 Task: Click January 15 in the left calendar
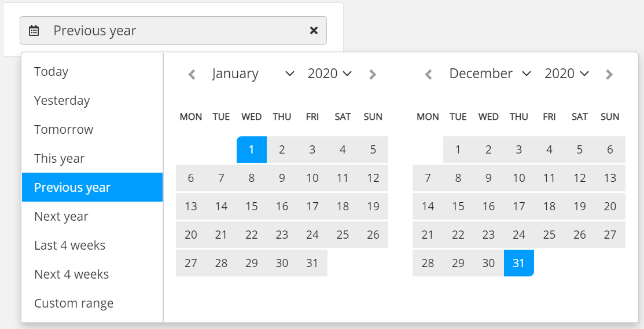pos(252,206)
